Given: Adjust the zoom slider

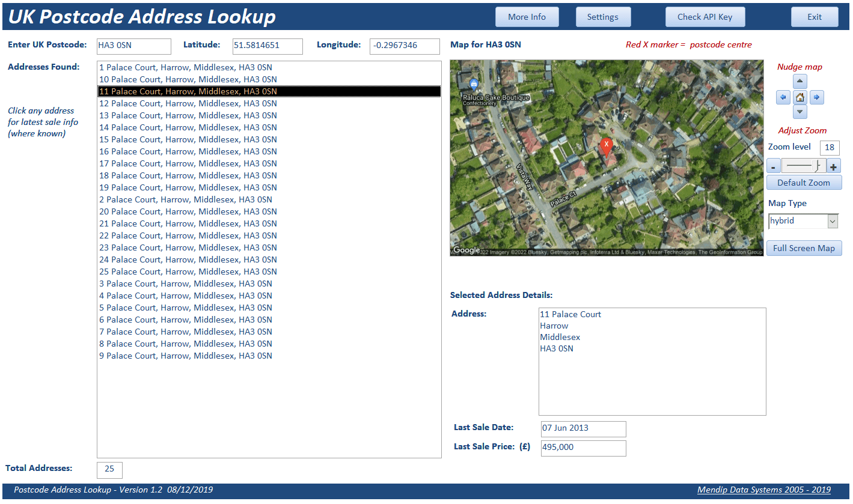Looking at the screenshot, I should click(x=804, y=166).
